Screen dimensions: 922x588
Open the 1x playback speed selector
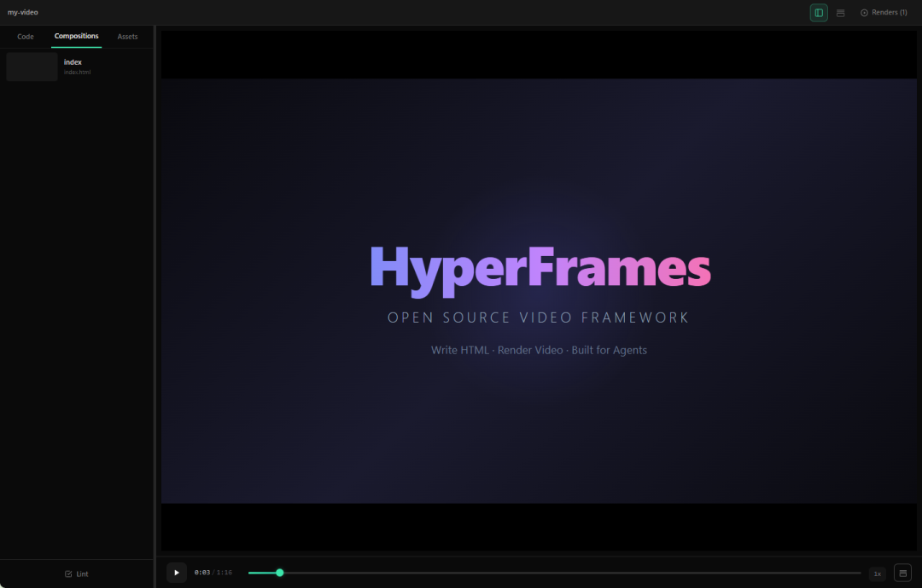pyautogui.click(x=877, y=573)
